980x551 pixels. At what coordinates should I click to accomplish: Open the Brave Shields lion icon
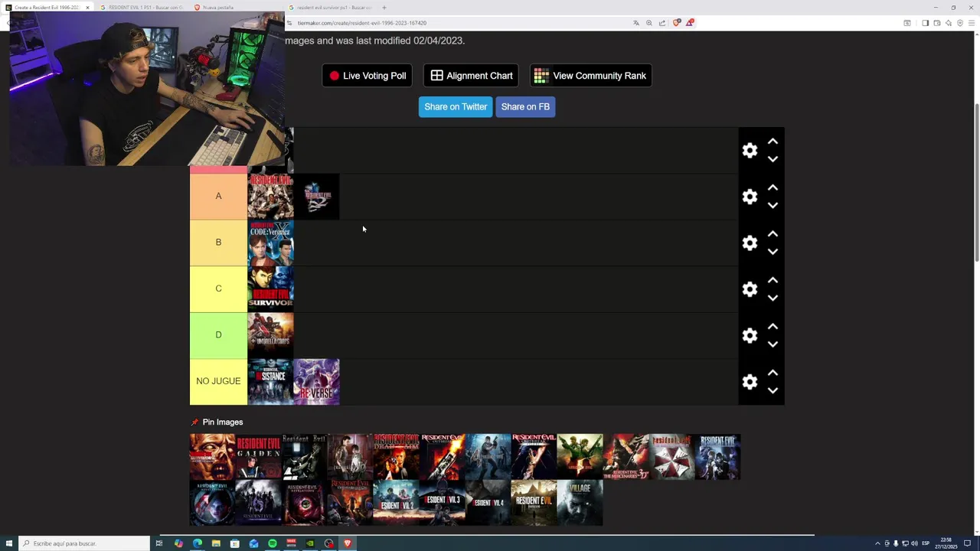676,23
